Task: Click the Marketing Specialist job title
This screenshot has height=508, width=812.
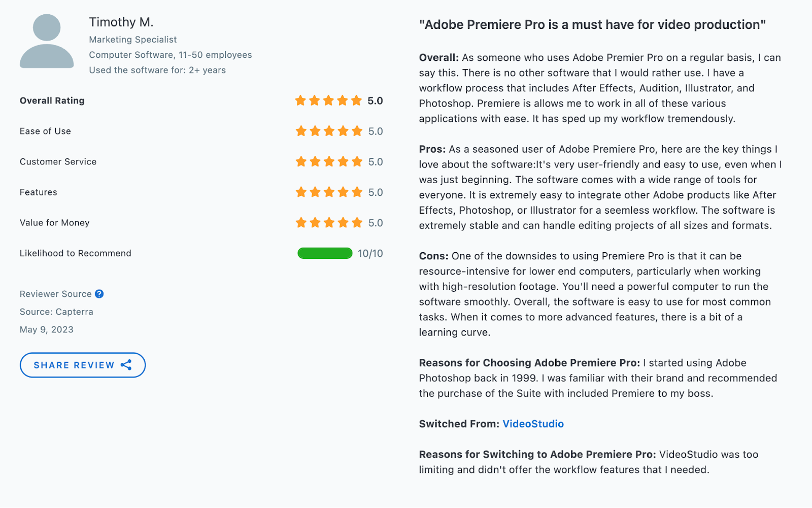Action: (133, 40)
